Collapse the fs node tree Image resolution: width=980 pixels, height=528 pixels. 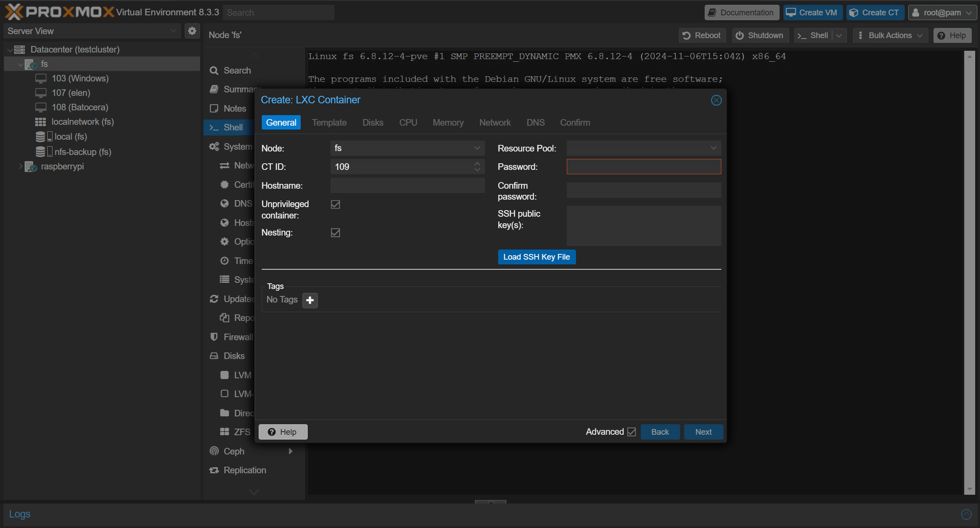20,64
